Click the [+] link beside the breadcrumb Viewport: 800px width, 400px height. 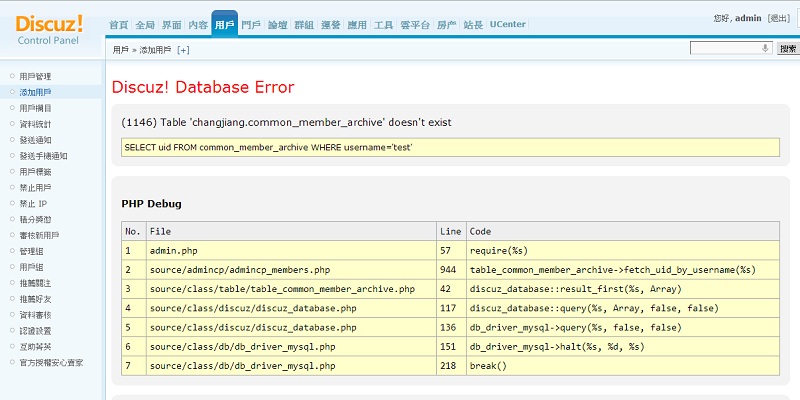[x=183, y=50]
